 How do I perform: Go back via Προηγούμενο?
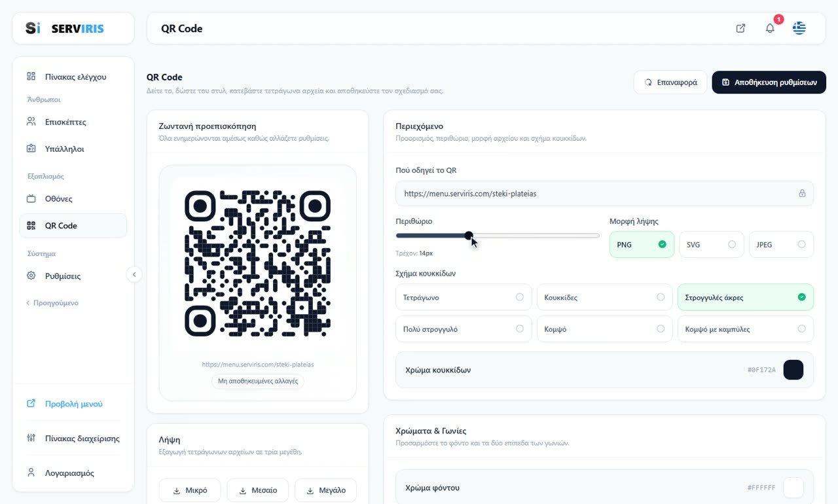coord(52,303)
